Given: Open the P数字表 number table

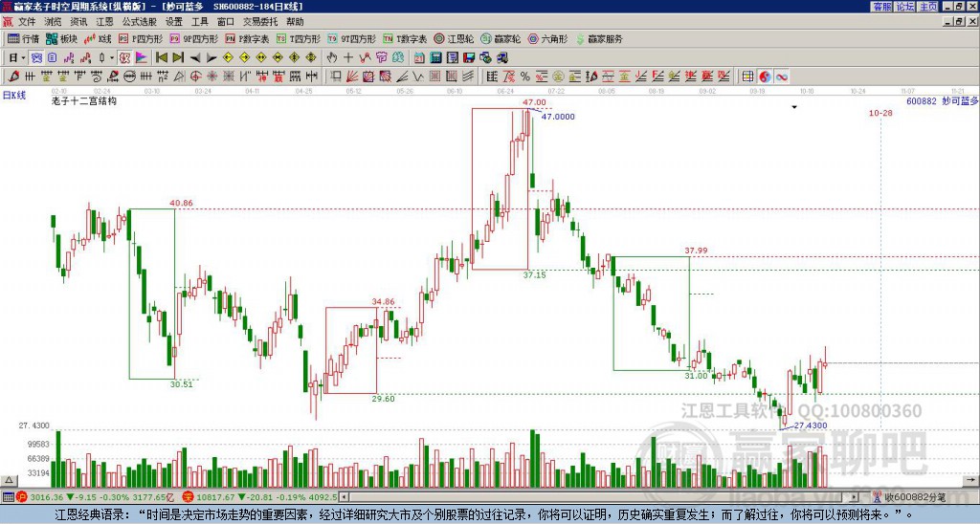Looking at the screenshot, I should [248, 38].
